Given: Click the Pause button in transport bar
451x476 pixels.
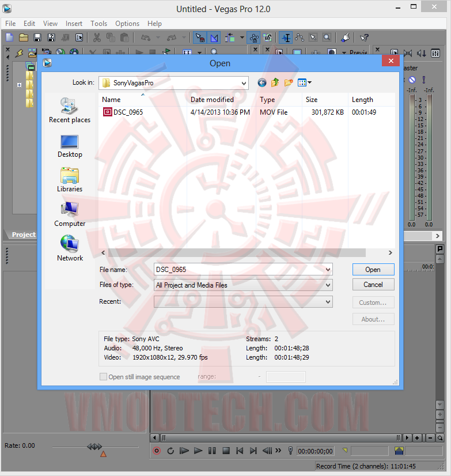Looking at the screenshot, I should [x=212, y=451].
